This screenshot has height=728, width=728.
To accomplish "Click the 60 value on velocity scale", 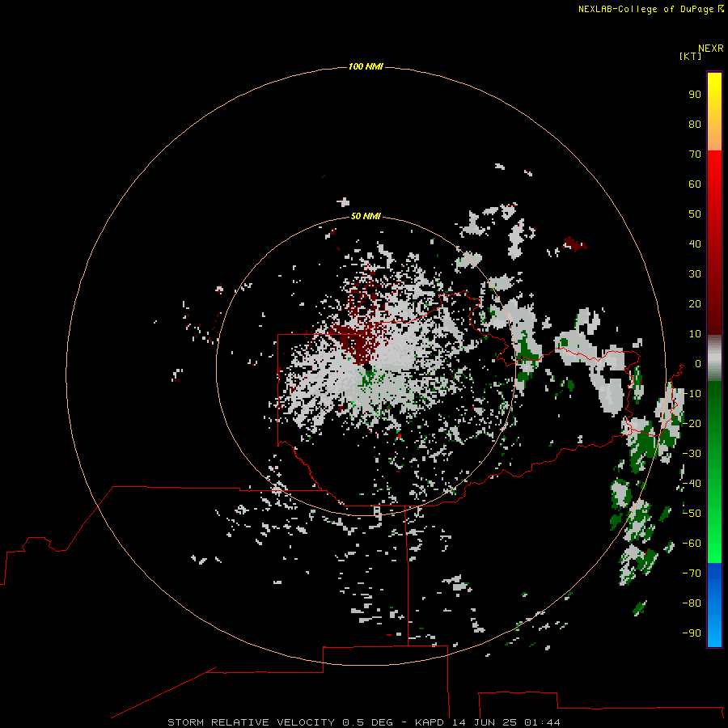I will tap(695, 184).
